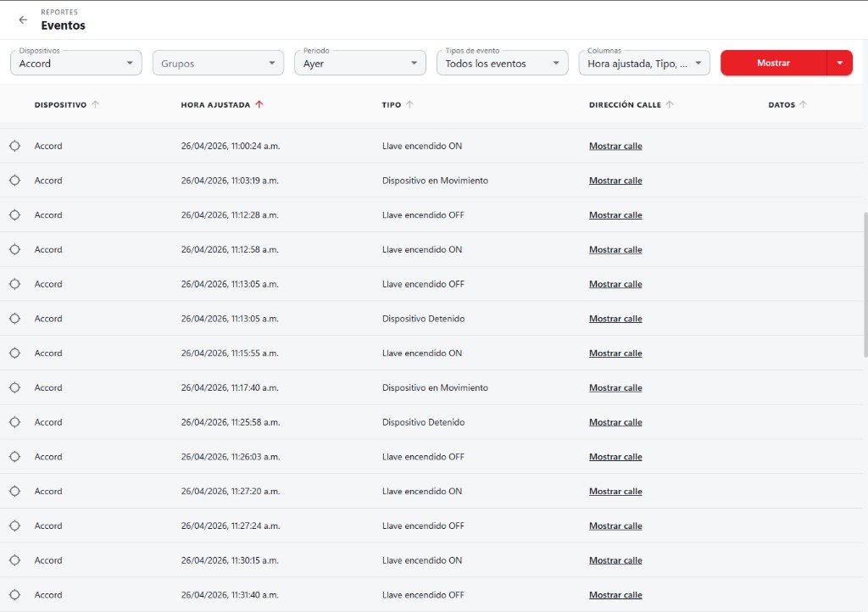Screen dimensions: 868x612
Task: Show street for 11:00:24 a.m. event
Action: click(x=615, y=146)
